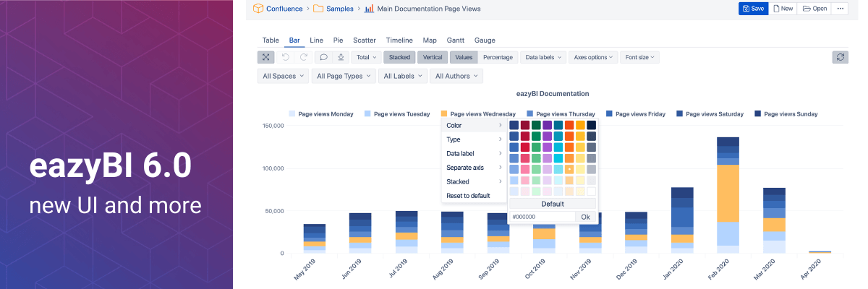Toggle Page views Tuesday legend series

click(x=397, y=114)
